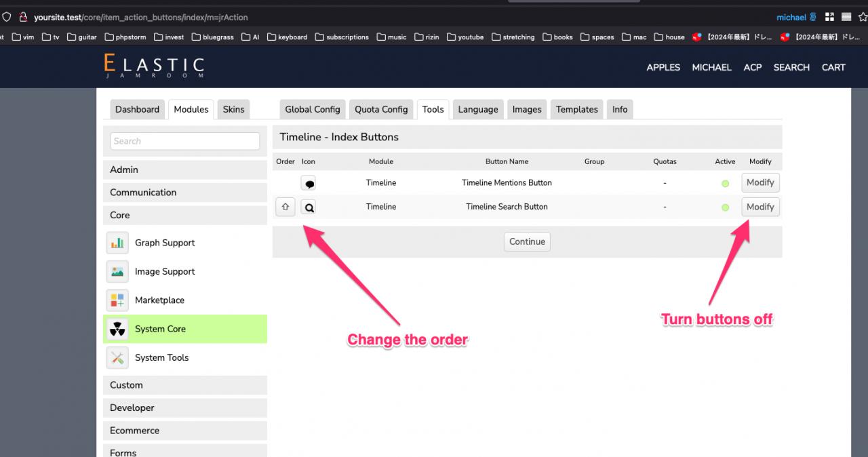This screenshot has width=868, height=457.
Task: Open the Language tab
Action: [x=478, y=109]
